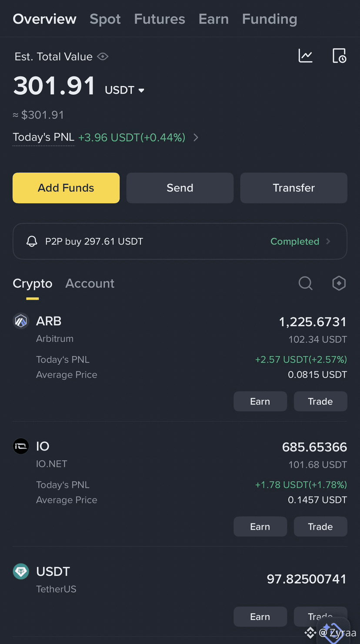
Task: Click Earn button for IO
Action: pos(260,527)
